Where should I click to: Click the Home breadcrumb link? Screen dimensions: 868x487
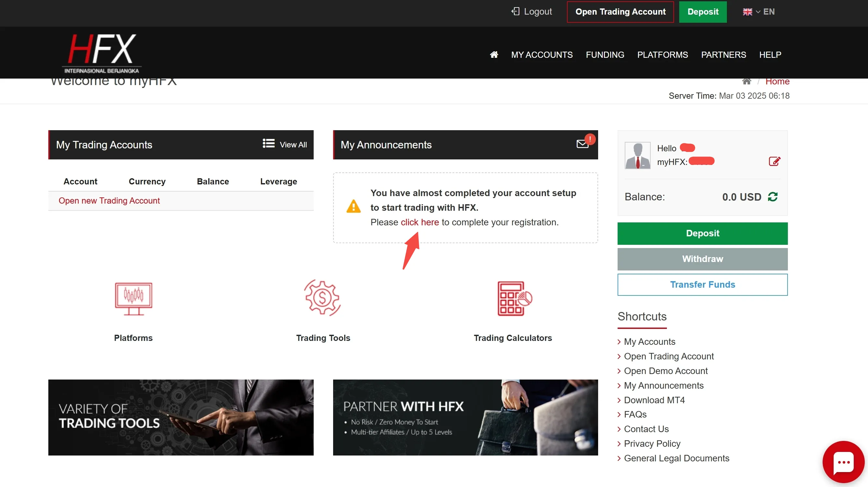778,81
